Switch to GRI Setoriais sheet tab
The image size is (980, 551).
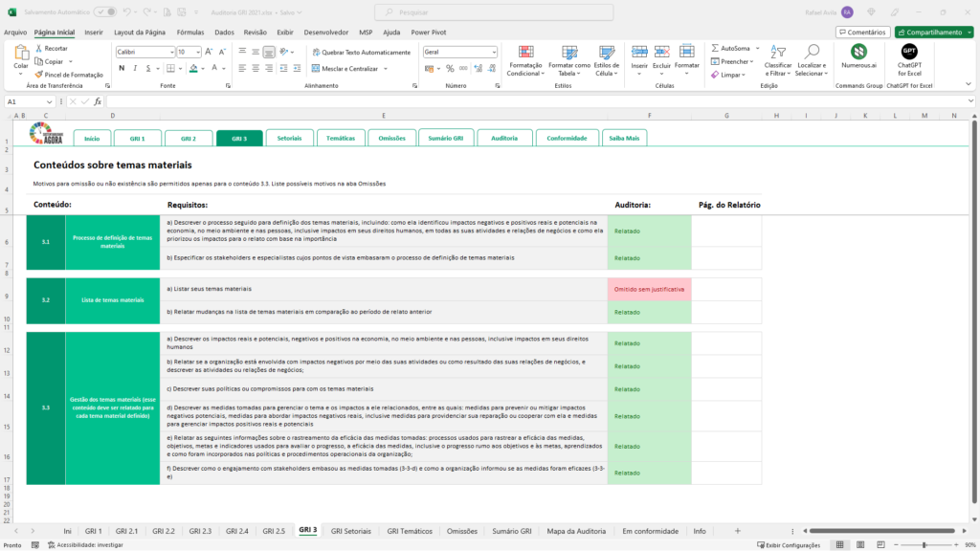click(x=350, y=531)
